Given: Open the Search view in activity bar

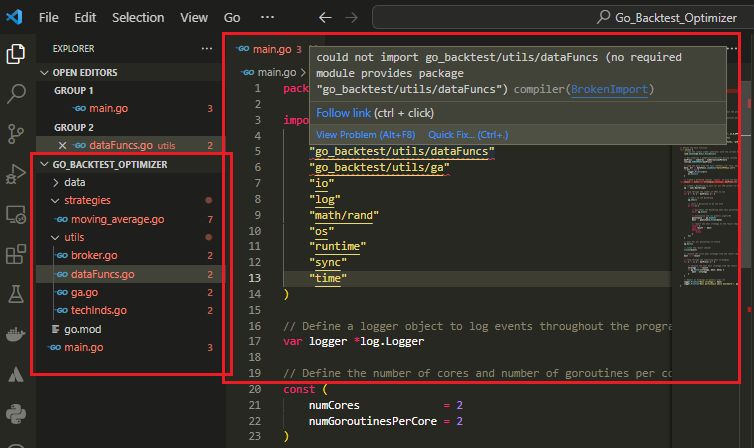Looking at the screenshot, I should tap(15, 93).
